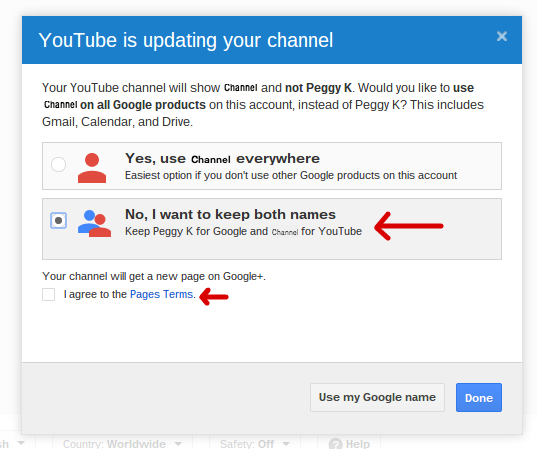This screenshot has width=537, height=449.
Task: Click the 'Use my Google name' button
Action: click(377, 397)
